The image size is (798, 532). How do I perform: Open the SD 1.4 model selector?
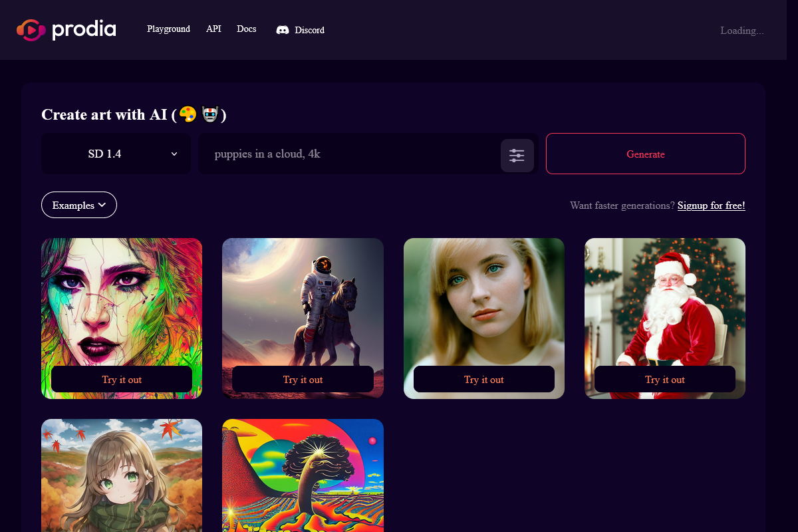[x=116, y=154]
